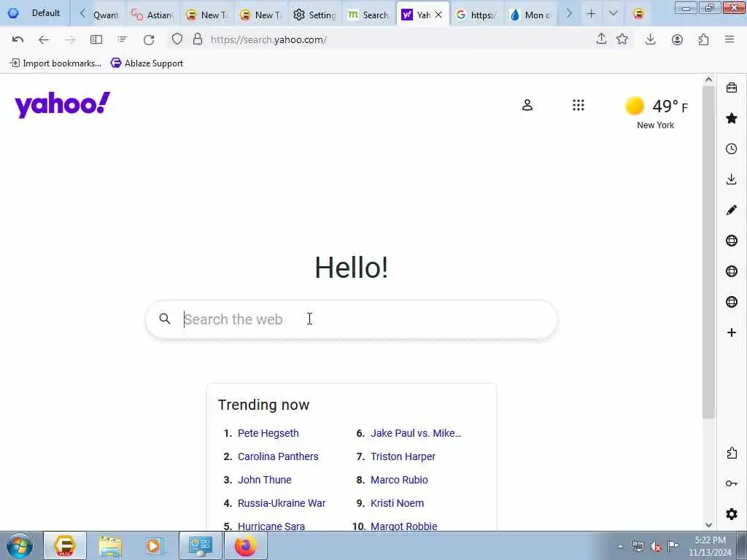Open the extensions puzzle icon in toolbar
747x560 pixels.
704,39
